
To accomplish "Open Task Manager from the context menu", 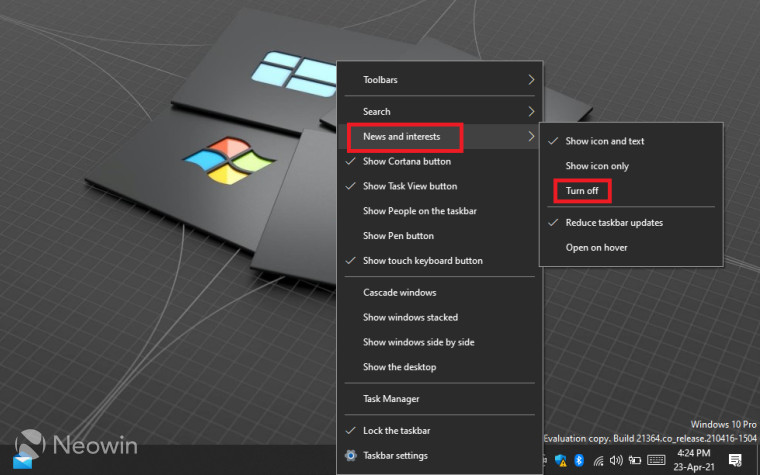I will tap(440, 399).
